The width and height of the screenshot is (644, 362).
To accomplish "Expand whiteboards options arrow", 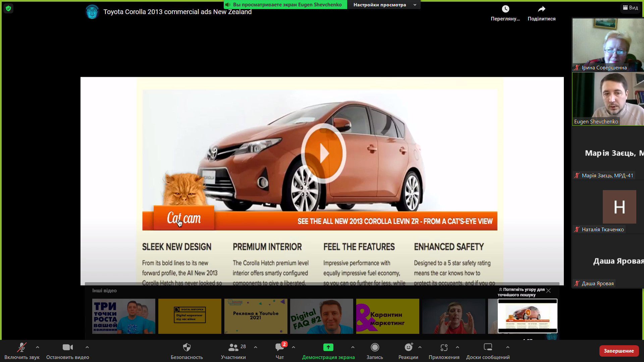I will [x=508, y=347].
